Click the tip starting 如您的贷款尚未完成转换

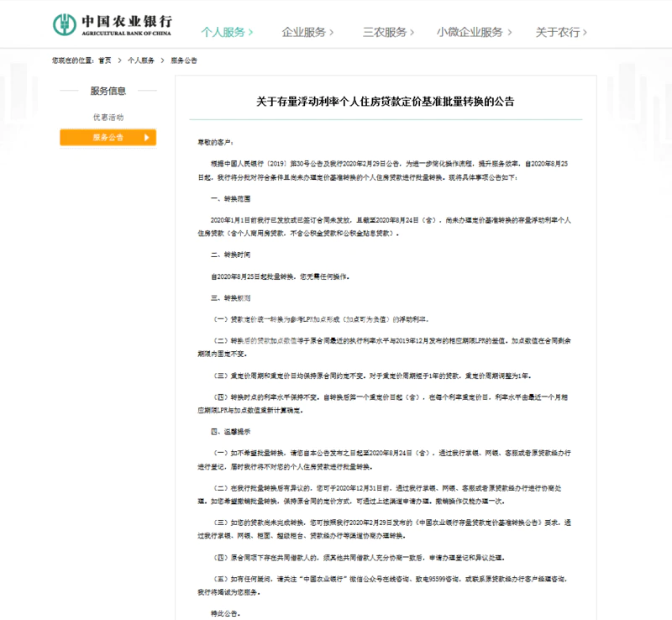pos(385,529)
